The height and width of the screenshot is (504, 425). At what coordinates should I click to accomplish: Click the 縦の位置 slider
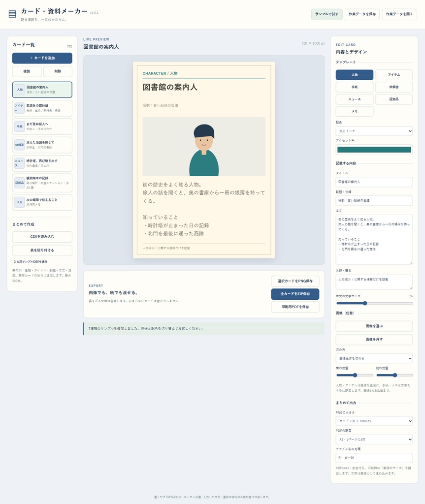coord(394,375)
